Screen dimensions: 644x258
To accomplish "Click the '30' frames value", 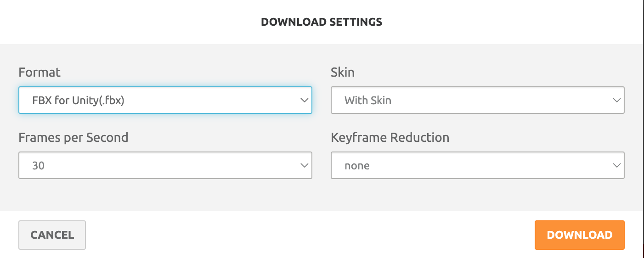I will pyautogui.click(x=39, y=166).
